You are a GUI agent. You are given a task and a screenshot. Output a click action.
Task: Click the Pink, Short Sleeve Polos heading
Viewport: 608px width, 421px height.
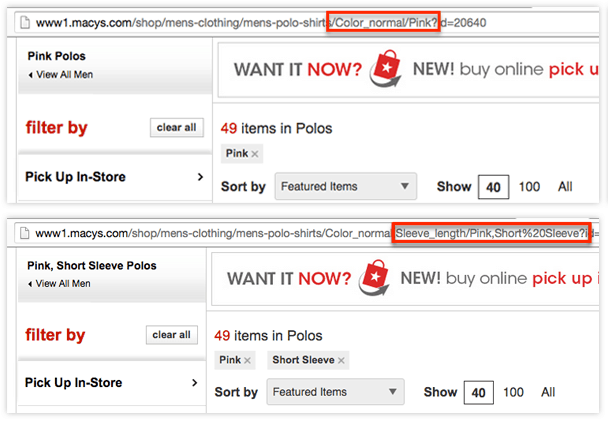click(92, 266)
